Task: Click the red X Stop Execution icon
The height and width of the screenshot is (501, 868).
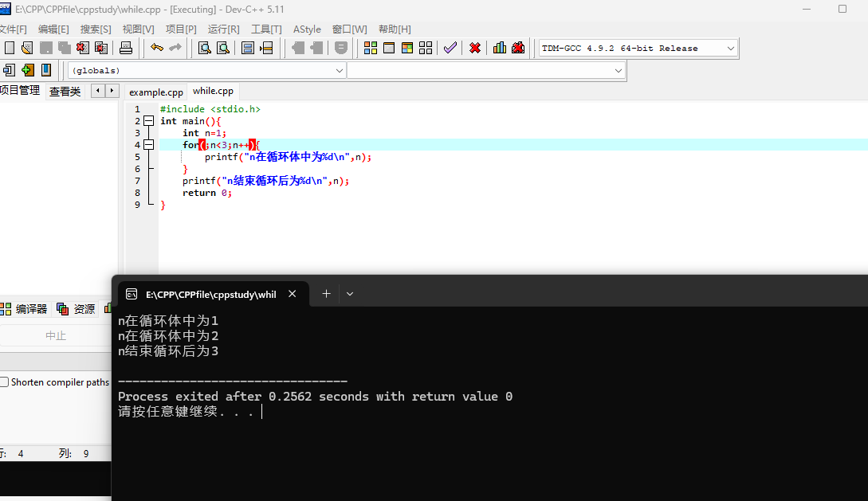Action: [475, 48]
